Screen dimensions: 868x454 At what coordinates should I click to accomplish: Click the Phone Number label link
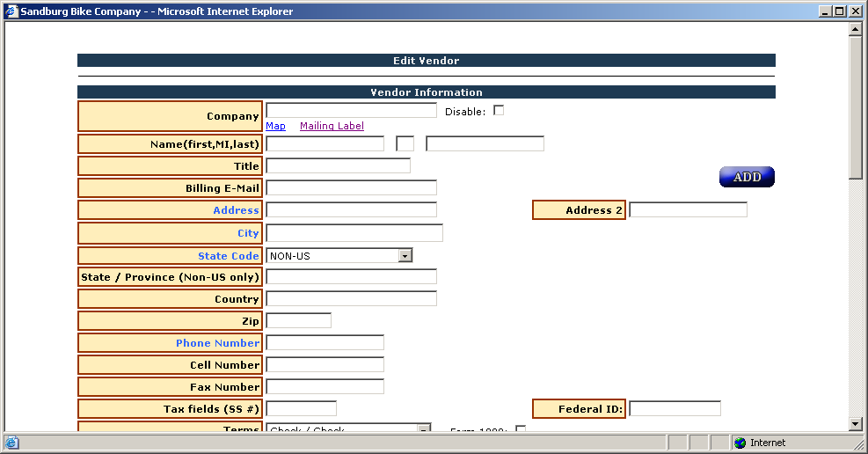tap(217, 343)
